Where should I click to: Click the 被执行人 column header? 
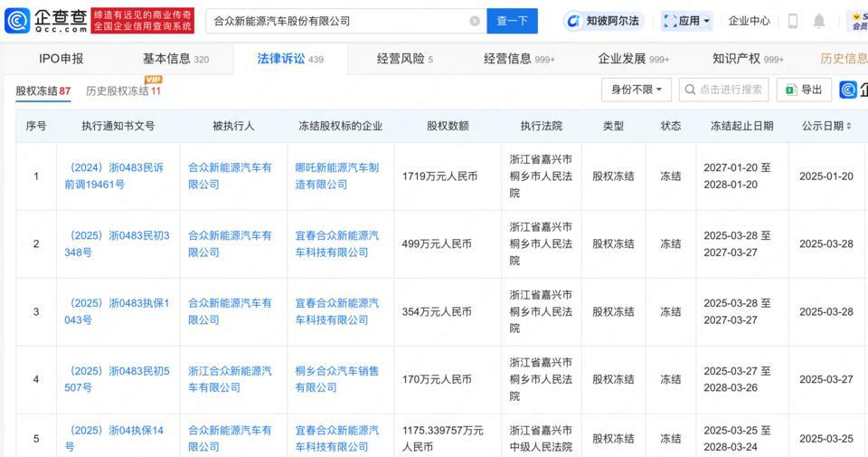point(233,127)
